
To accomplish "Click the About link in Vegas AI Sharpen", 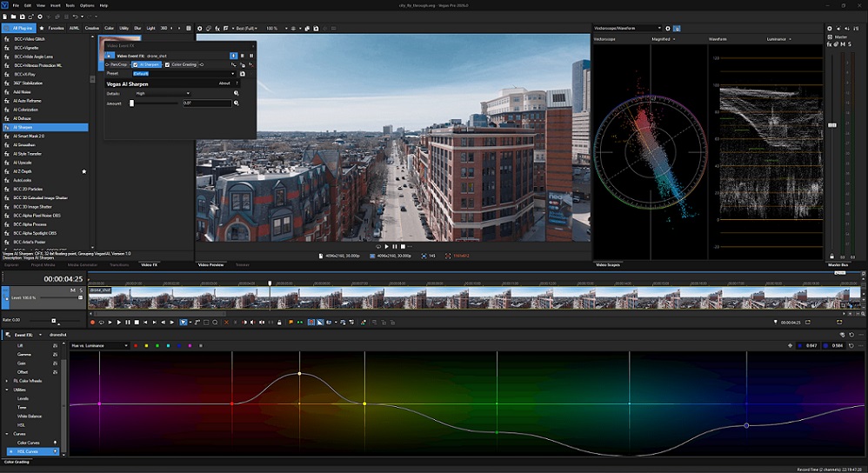I will pyautogui.click(x=224, y=83).
